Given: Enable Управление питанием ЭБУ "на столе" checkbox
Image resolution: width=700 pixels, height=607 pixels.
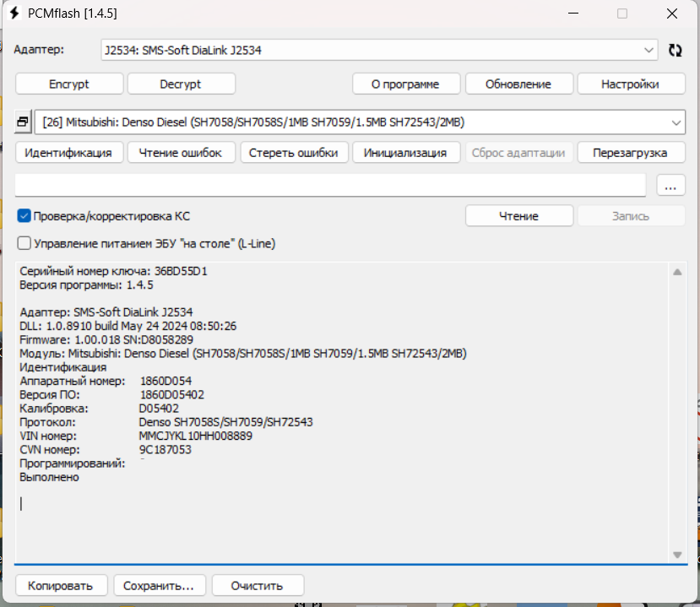Looking at the screenshot, I should [24, 243].
